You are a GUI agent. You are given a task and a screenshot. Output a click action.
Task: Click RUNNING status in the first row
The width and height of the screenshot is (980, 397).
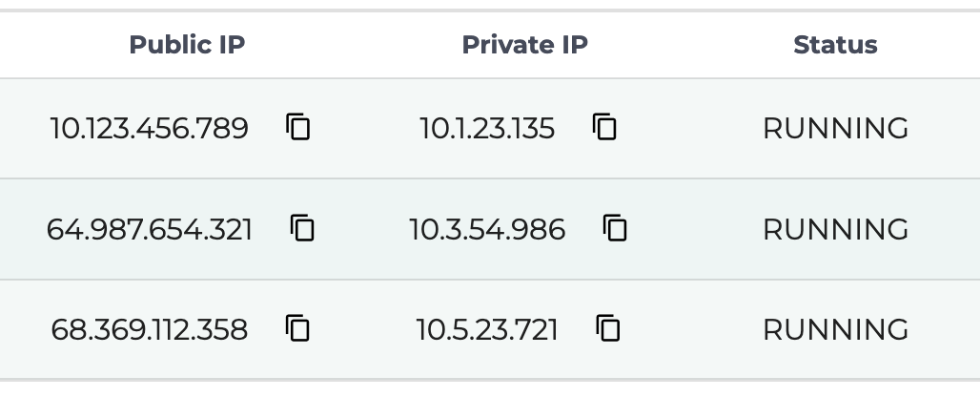point(835,128)
